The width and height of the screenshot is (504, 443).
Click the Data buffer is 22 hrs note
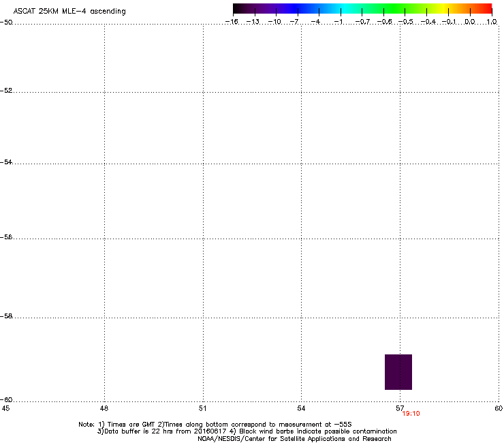247,431
